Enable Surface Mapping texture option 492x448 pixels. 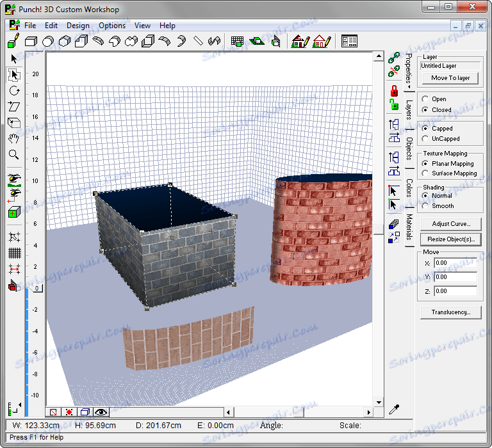click(x=425, y=173)
